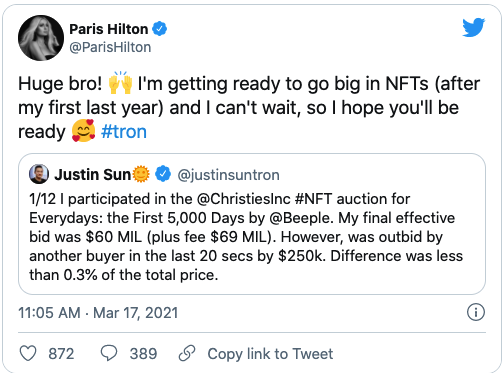The height and width of the screenshot is (373, 504).
Task: Open the quoted tweet text
Action: pos(246,237)
